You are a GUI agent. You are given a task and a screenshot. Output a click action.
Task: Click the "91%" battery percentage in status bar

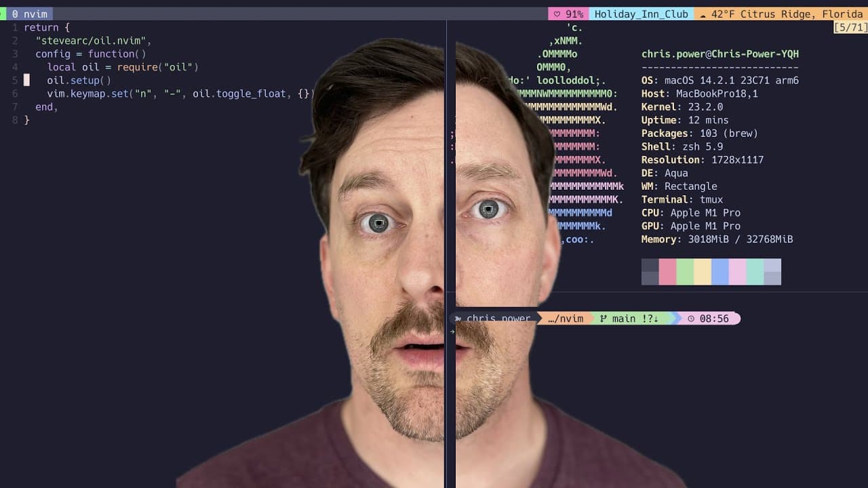pos(574,14)
